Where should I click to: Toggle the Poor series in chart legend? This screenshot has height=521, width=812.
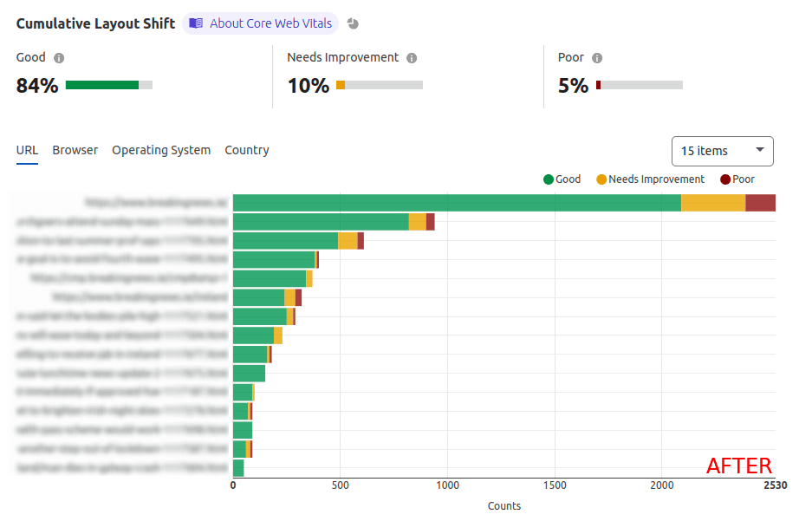point(737,179)
